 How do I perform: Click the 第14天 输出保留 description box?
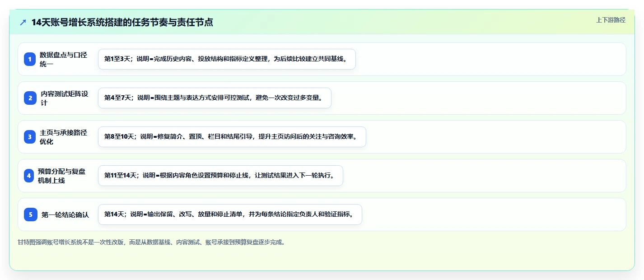click(x=230, y=215)
